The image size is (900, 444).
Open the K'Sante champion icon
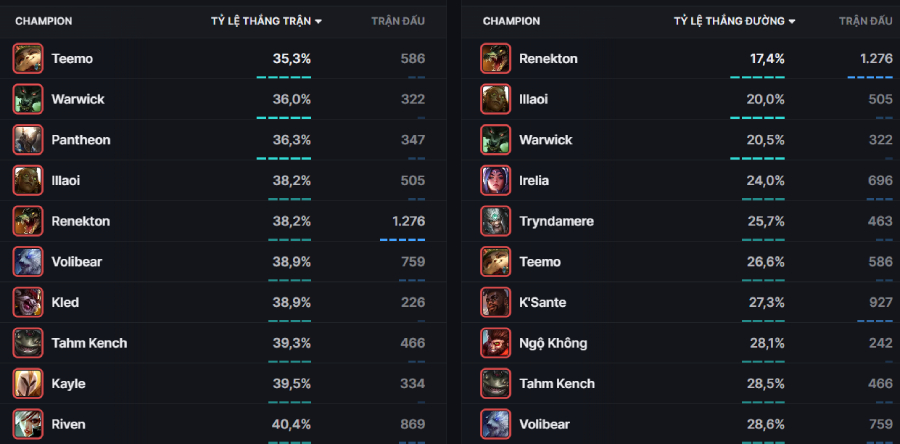pyautogui.click(x=495, y=302)
